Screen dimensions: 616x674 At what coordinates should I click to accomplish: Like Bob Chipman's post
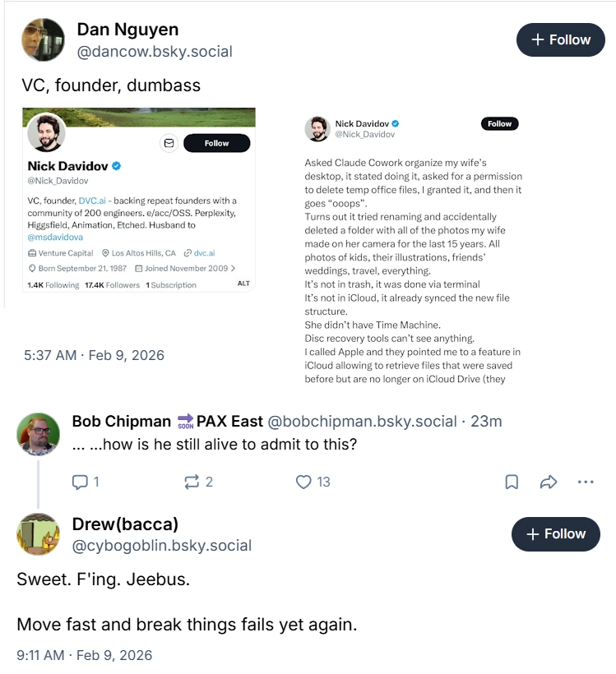313,482
